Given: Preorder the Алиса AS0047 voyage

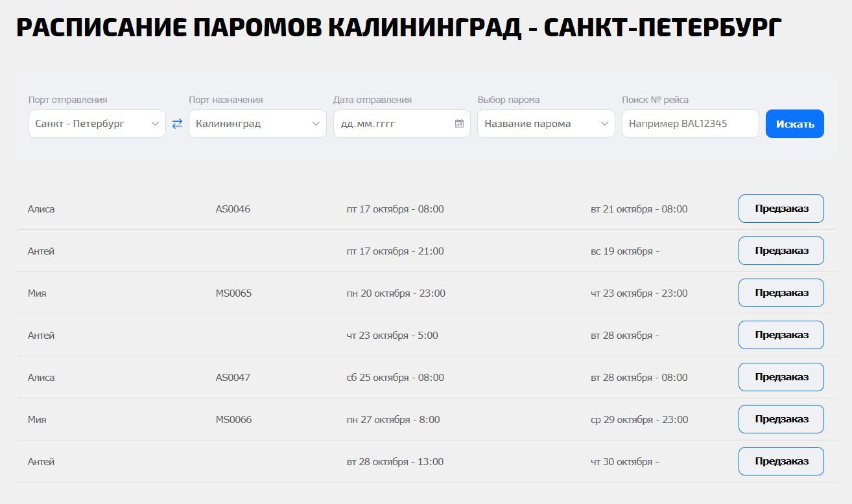Looking at the screenshot, I should (x=781, y=377).
